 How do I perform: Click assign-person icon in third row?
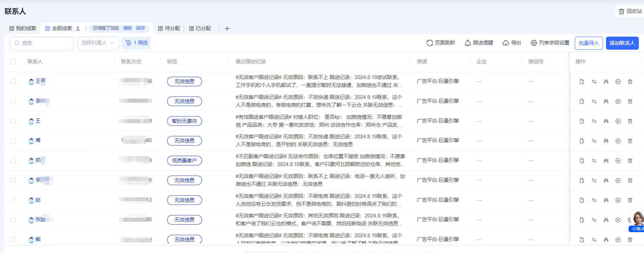click(606, 121)
